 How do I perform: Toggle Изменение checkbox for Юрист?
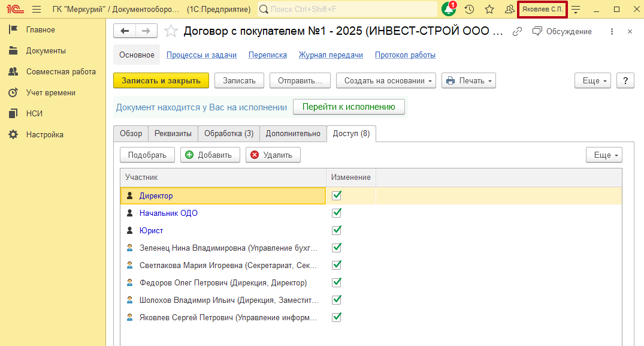pyautogui.click(x=337, y=230)
